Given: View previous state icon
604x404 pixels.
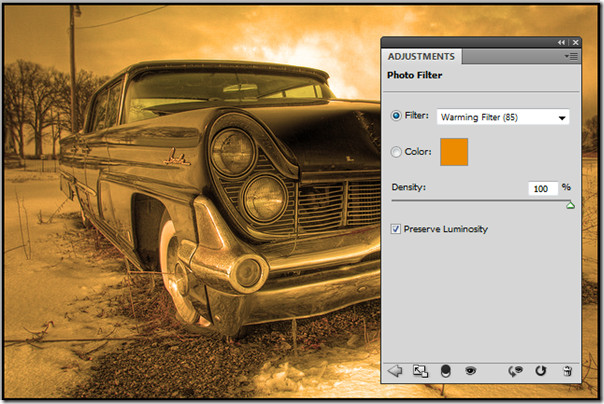Looking at the screenshot, I should point(515,371).
